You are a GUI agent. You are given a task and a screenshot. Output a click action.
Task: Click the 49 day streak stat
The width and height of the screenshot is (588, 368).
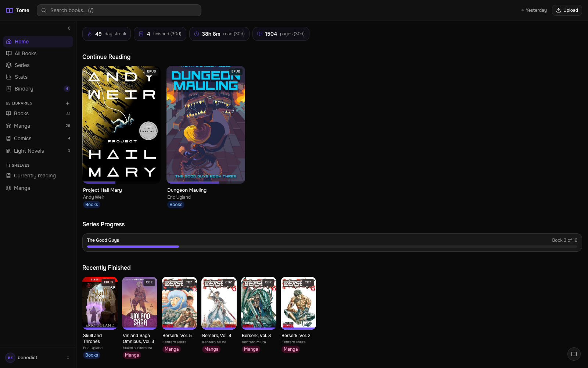(x=107, y=34)
